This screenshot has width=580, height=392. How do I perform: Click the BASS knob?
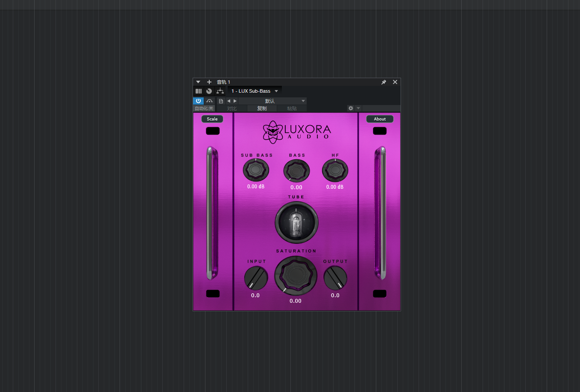pyautogui.click(x=296, y=171)
